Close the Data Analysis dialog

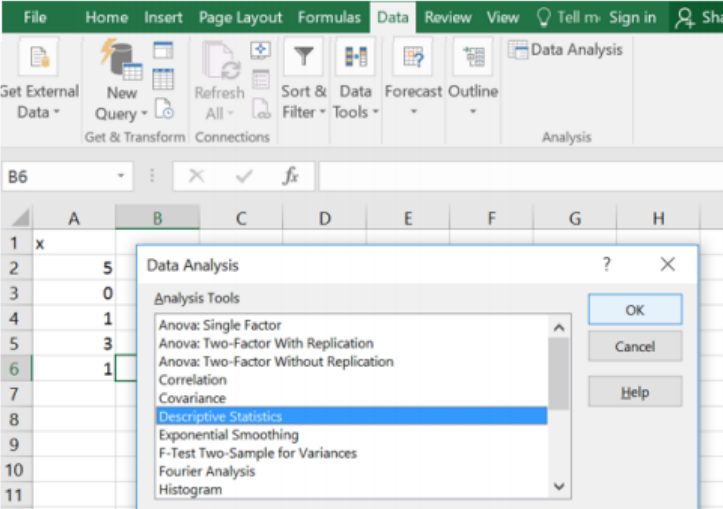pyautogui.click(x=668, y=264)
